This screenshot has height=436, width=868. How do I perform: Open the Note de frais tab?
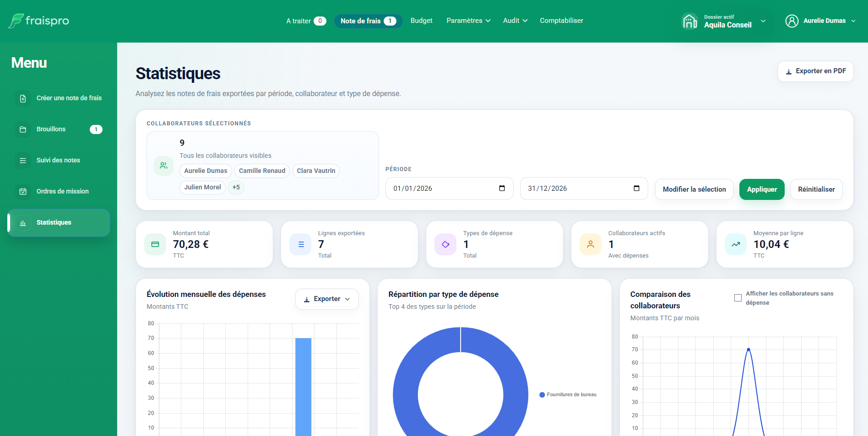[x=368, y=21]
